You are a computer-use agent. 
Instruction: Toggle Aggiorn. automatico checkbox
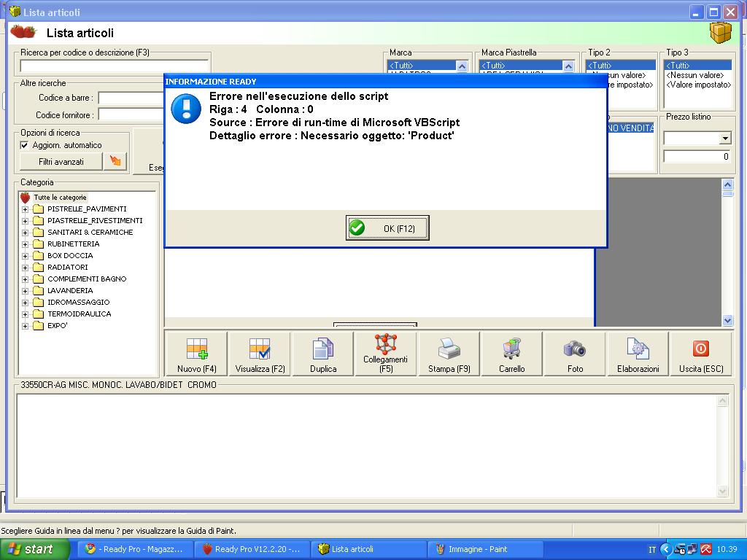pos(24,145)
